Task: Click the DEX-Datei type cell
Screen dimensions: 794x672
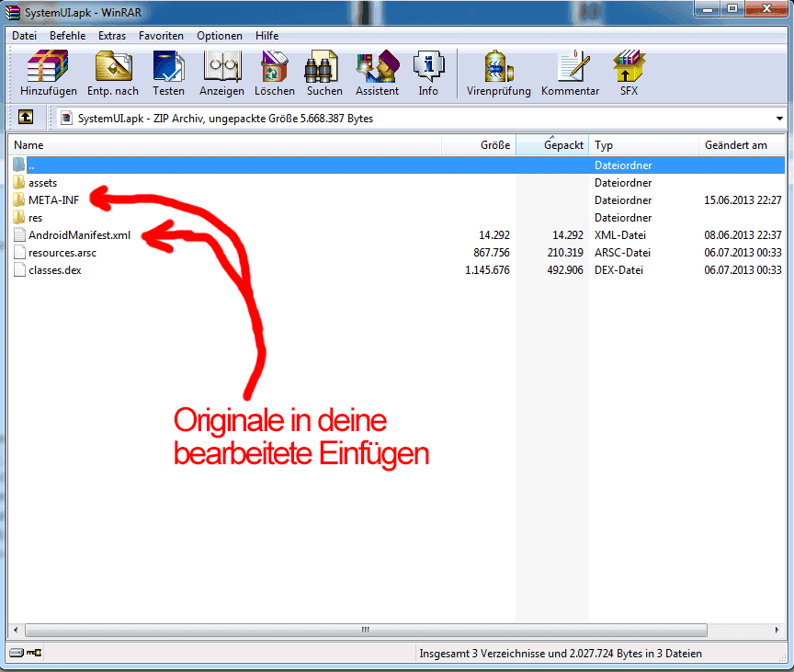Action: pos(618,270)
